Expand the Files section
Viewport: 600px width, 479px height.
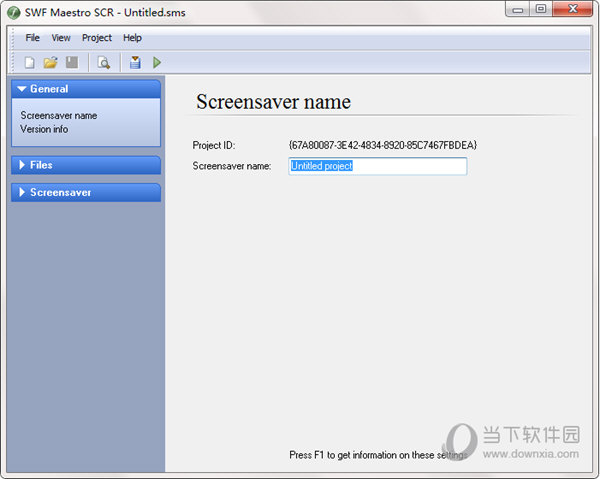tap(86, 165)
